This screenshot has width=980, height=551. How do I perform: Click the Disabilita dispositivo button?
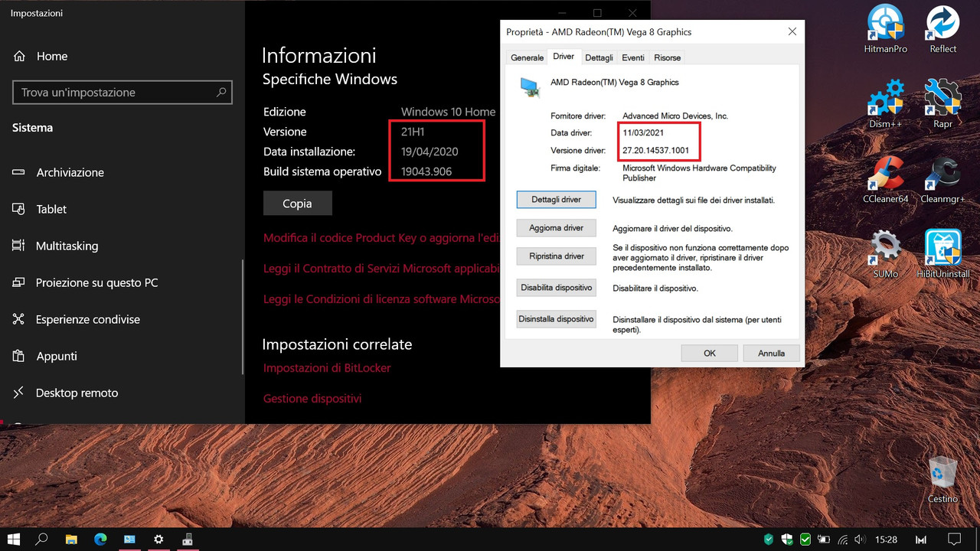point(557,288)
